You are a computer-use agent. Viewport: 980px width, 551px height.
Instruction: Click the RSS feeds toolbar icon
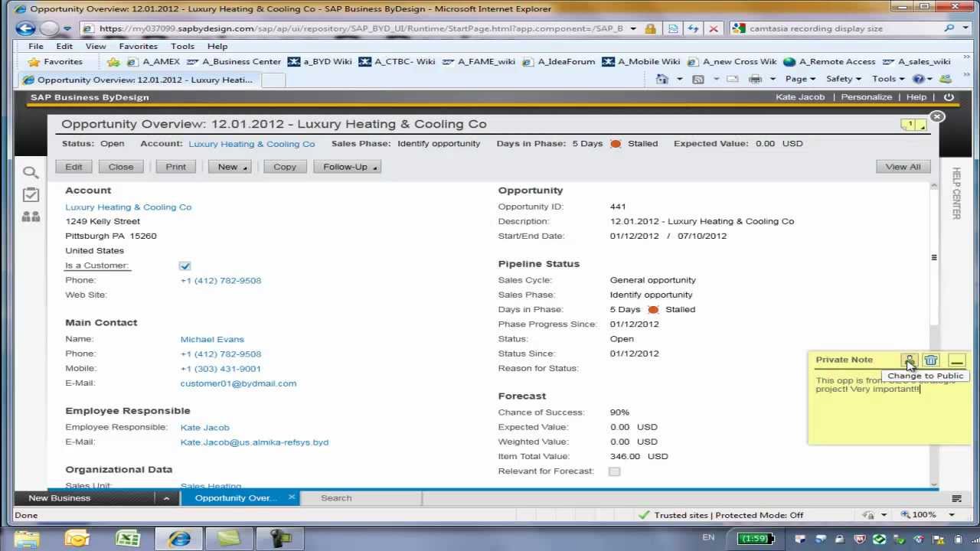[697, 79]
